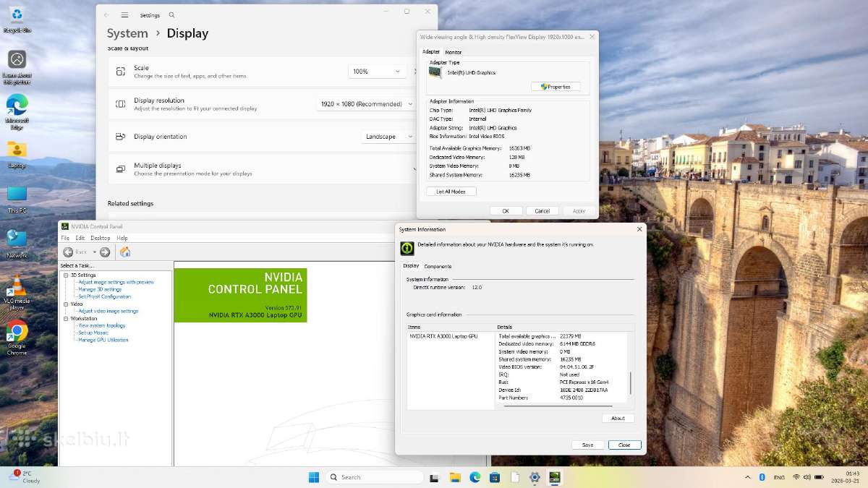This screenshot has width=868, height=488.
Task: Select the Display tab in System Information
Action: pos(411,265)
